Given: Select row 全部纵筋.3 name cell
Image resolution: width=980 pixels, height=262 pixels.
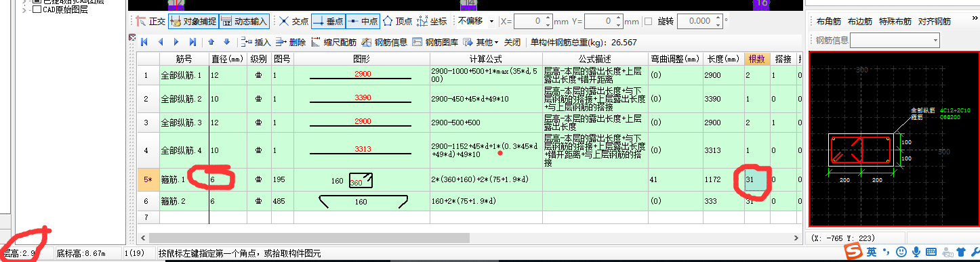Looking at the screenshot, I should click(184, 123).
